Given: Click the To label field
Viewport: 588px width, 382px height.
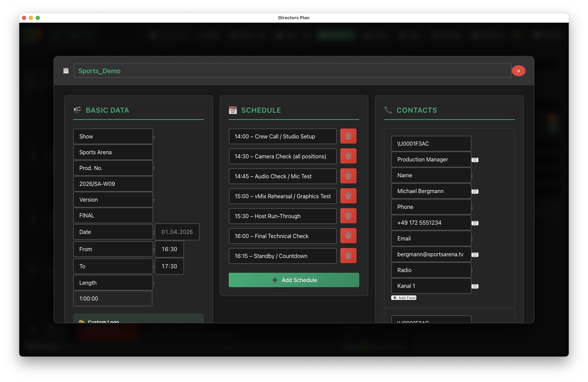Looking at the screenshot, I should pos(113,266).
